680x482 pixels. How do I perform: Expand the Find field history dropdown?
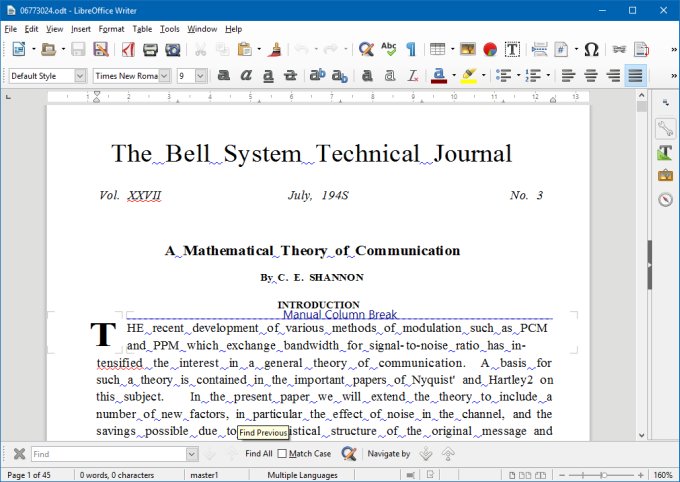(x=192, y=454)
